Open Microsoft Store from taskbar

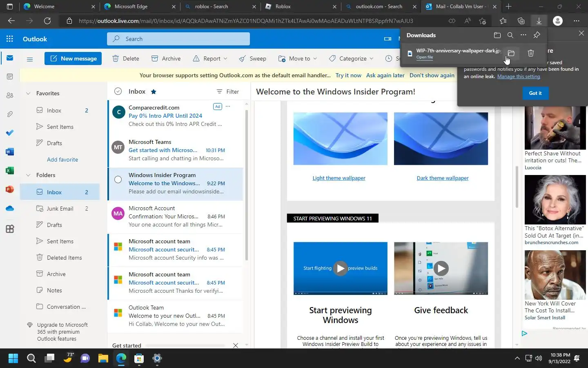[139, 358]
